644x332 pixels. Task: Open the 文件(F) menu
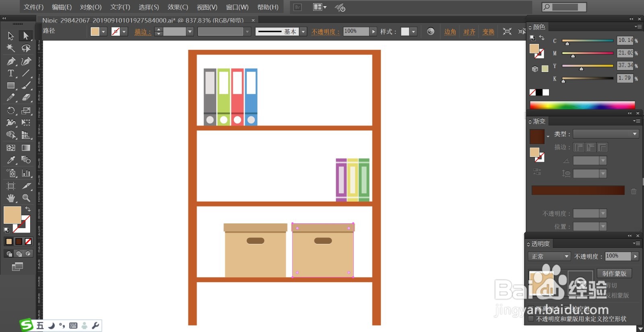click(33, 7)
